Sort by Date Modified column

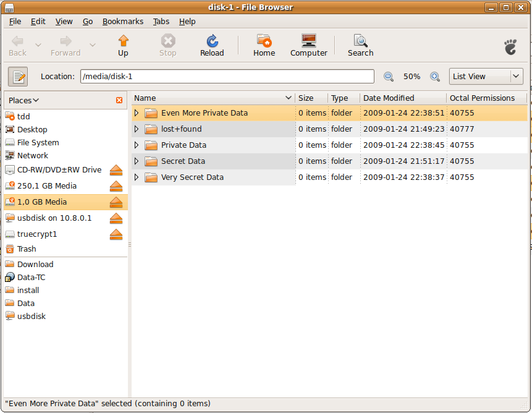coord(403,98)
